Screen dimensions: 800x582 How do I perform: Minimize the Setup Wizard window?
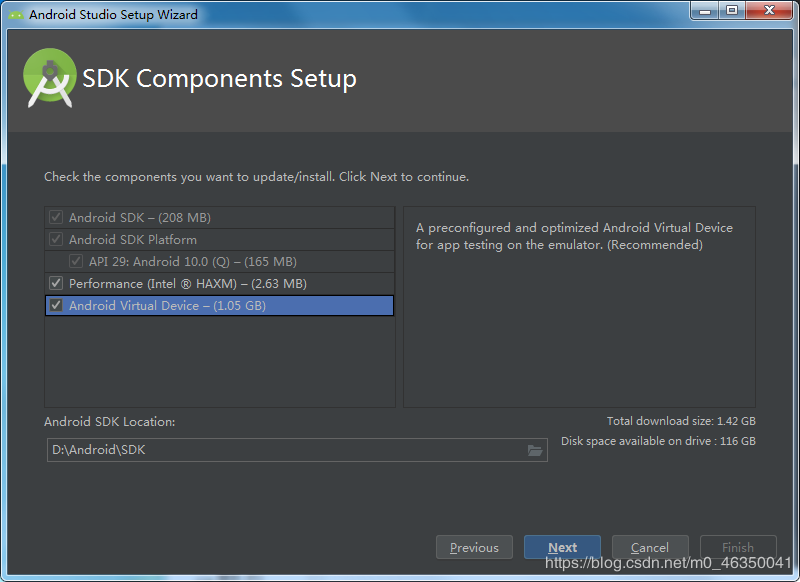pos(705,10)
